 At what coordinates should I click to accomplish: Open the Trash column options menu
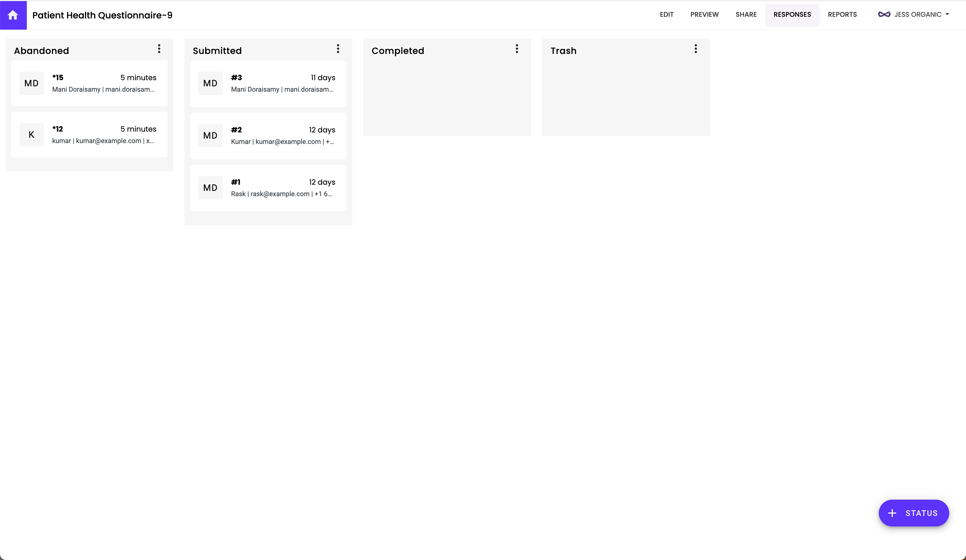point(696,49)
